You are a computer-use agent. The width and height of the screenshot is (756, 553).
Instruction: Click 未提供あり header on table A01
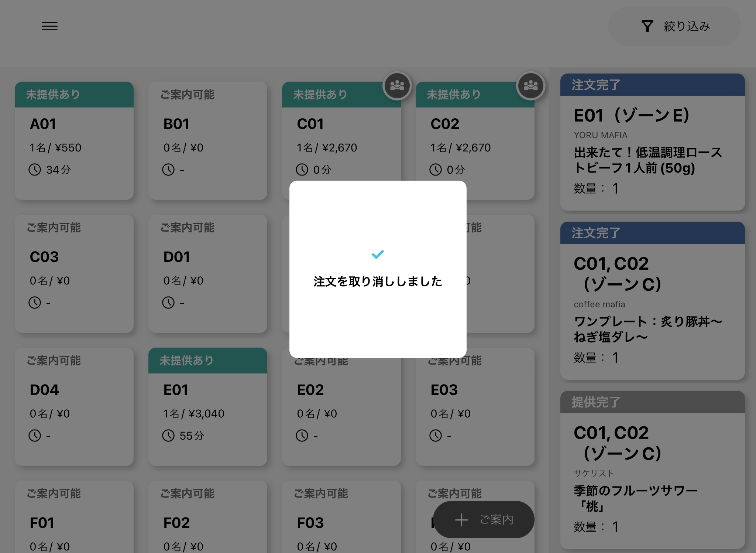[74, 95]
